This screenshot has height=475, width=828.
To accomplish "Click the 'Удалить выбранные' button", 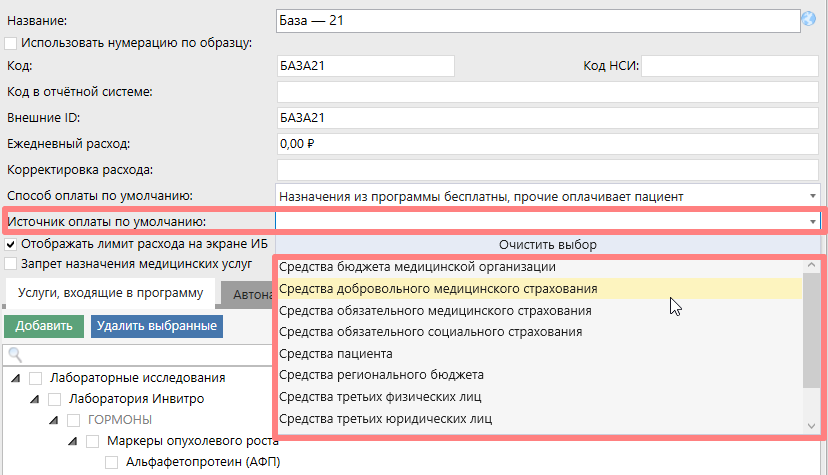I will 156,326.
